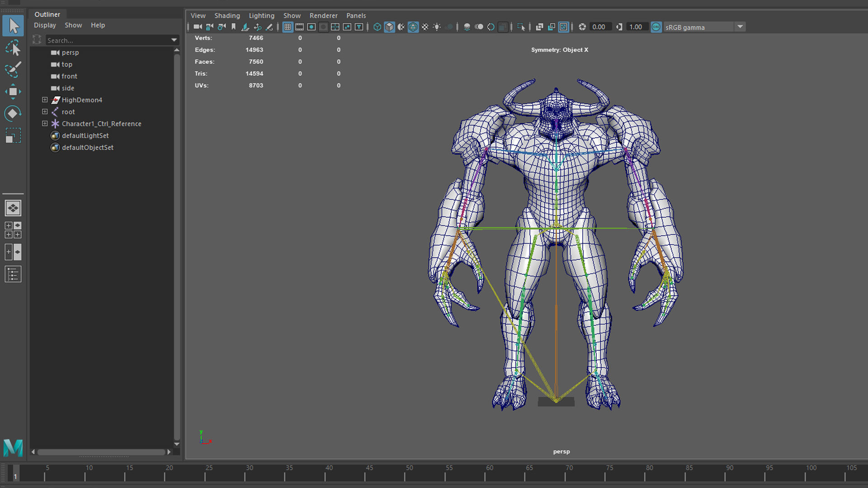Select defaultLightSet in the Outliner
The image size is (868, 488).
[85, 136]
